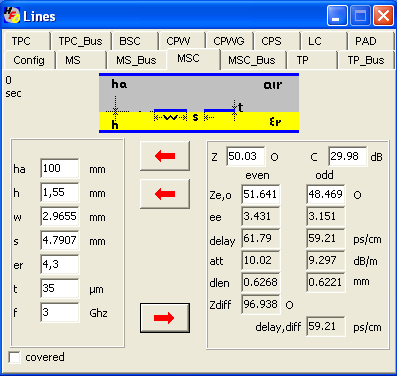The height and width of the screenshot is (376, 397).
Task: Click the delay,diff value field
Action: pyautogui.click(x=326, y=326)
